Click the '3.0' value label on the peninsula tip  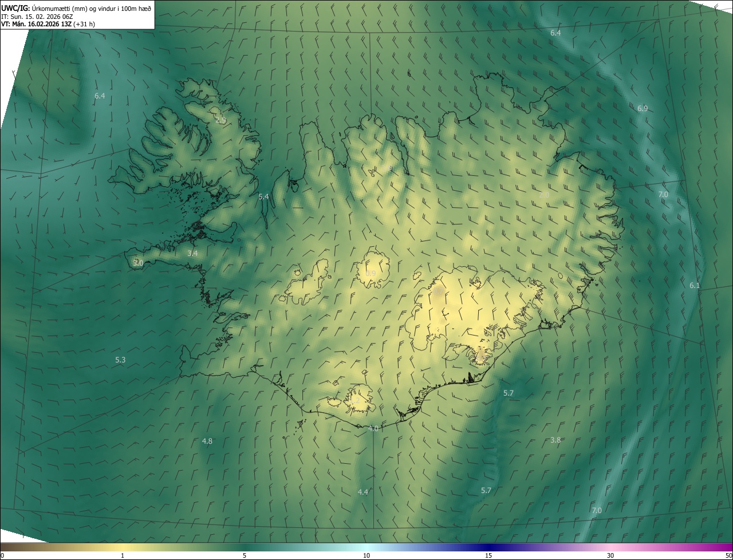[x=138, y=263]
